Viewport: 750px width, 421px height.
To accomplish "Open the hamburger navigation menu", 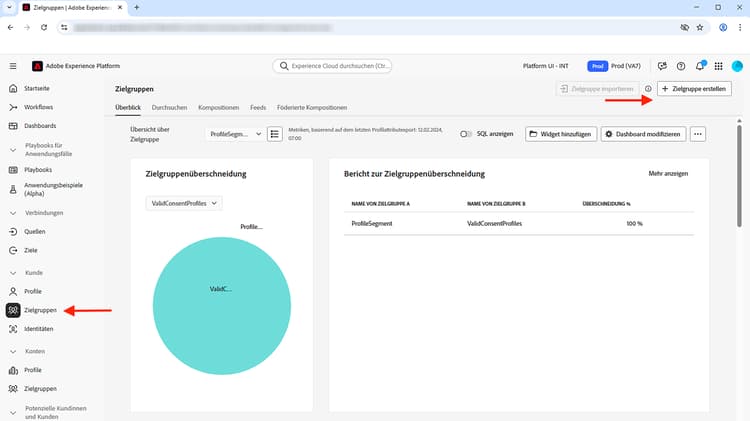I will [13, 66].
